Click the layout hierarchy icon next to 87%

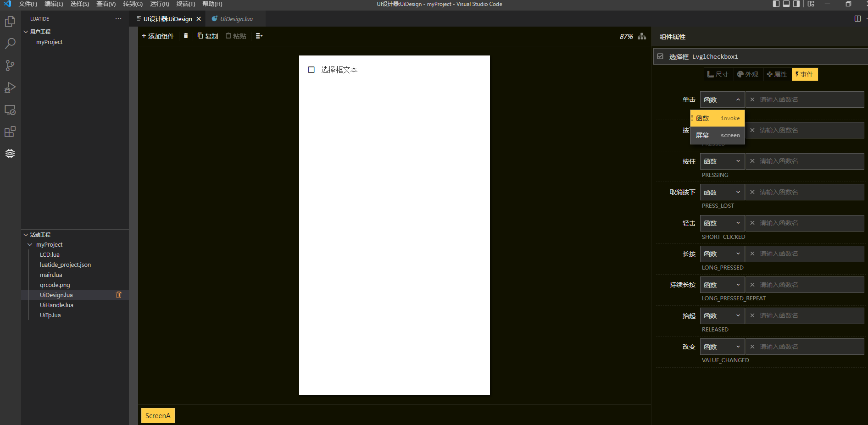pos(642,36)
